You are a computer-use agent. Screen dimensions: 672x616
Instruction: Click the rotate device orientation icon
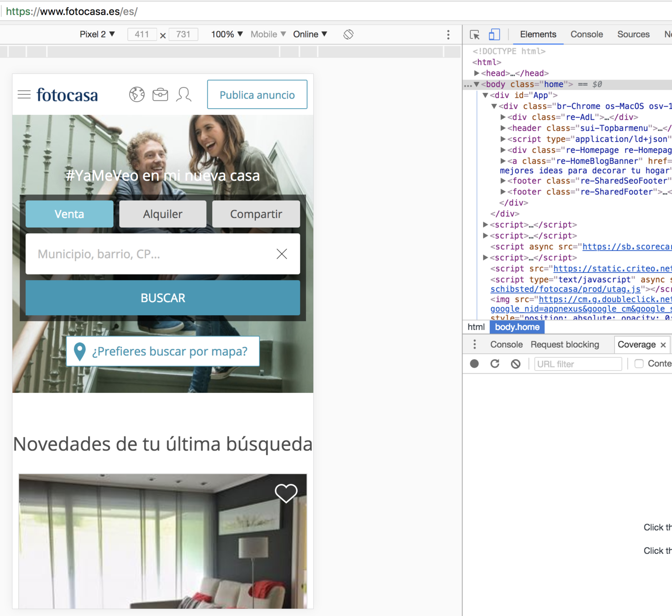[x=348, y=34]
